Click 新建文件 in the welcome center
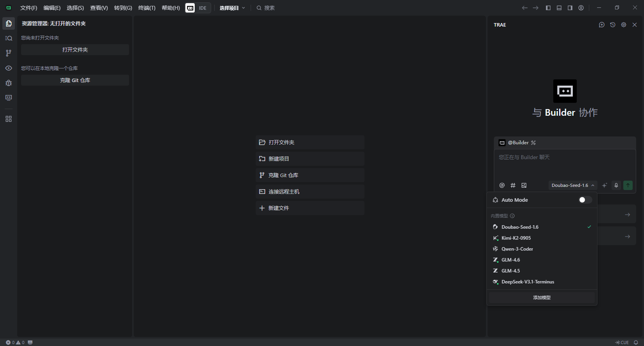The image size is (644, 346). point(310,208)
